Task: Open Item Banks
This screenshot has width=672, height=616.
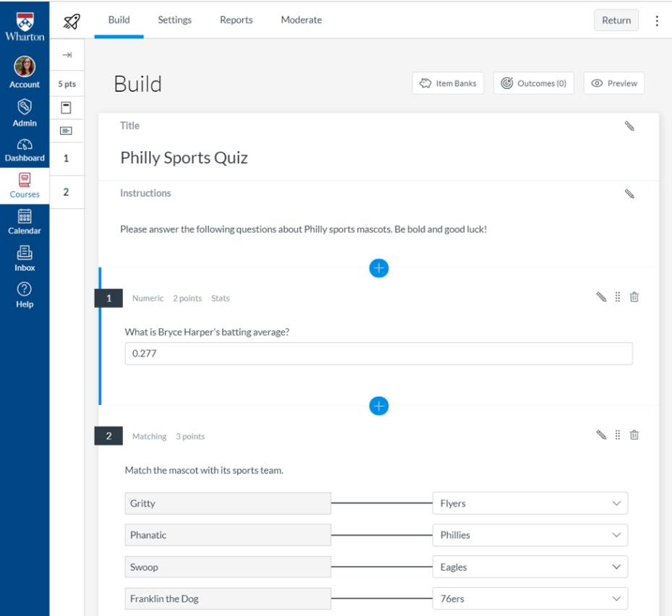Action: 448,83
